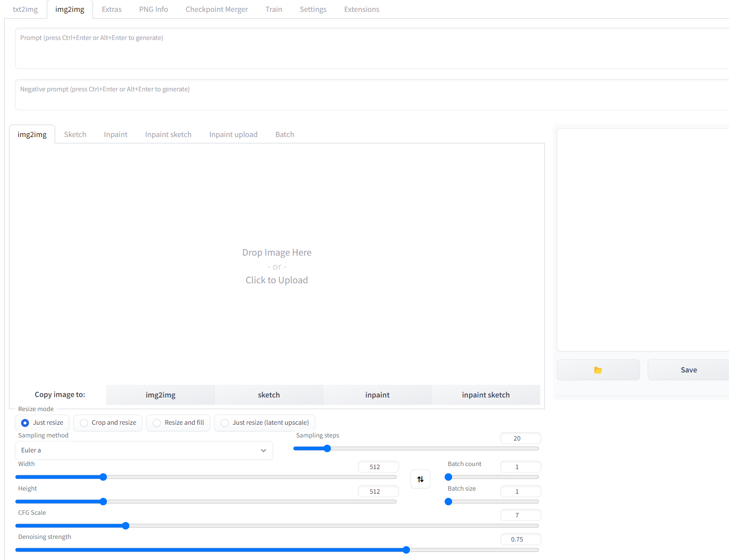Screen dimensions: 729x560
Task: Click the Denoising strength slider
Action: (x=406, y=549)
